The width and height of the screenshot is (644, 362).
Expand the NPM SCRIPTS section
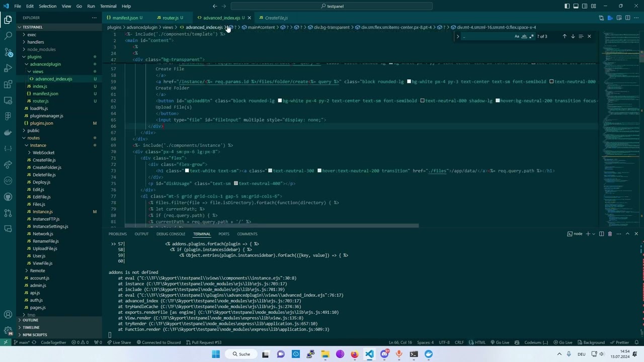pos(35,335)
